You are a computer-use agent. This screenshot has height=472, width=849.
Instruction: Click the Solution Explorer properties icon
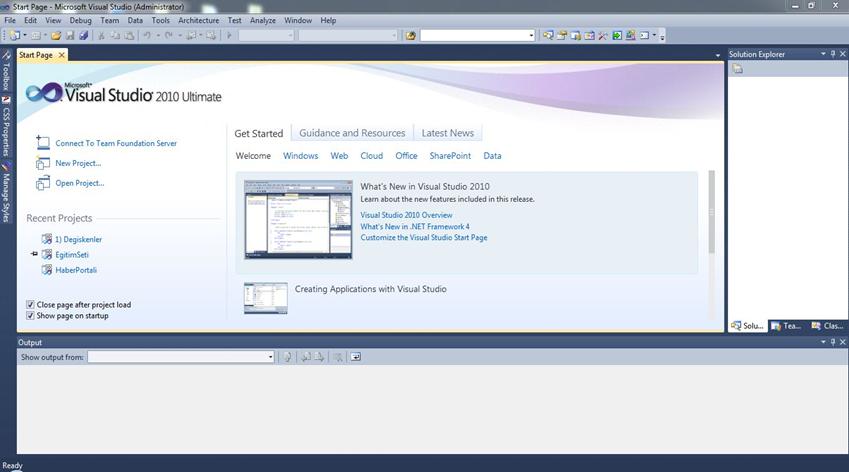tap(737, 69)
